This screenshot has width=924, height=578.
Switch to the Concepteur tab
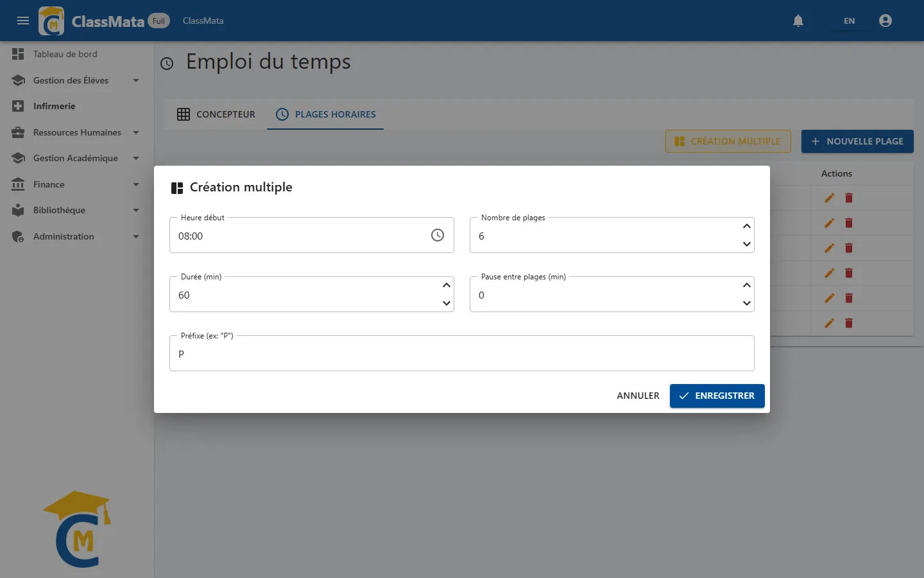coord(216,114)
